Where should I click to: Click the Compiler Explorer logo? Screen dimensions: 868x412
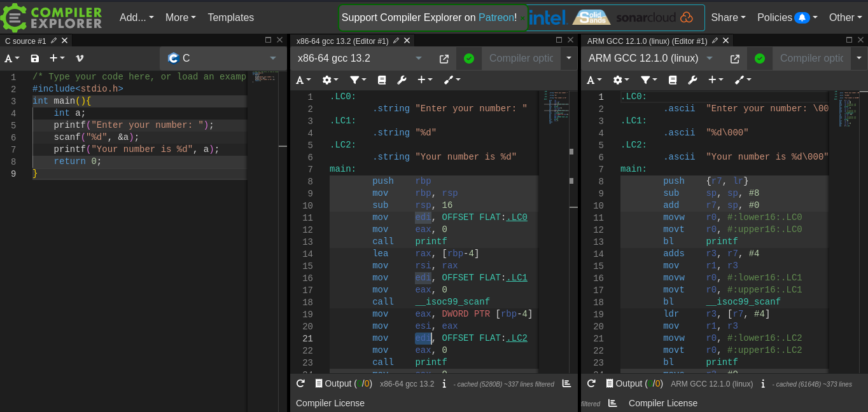point(52,17)
